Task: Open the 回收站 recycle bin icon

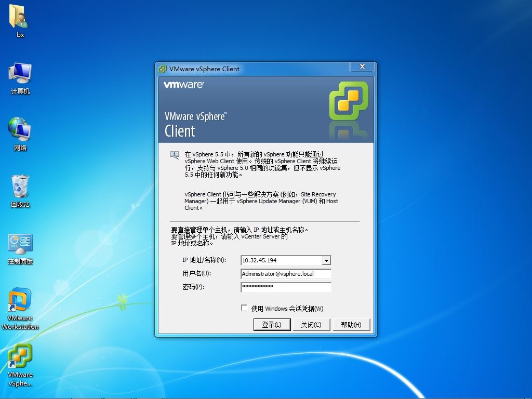Action: (20, 191)
